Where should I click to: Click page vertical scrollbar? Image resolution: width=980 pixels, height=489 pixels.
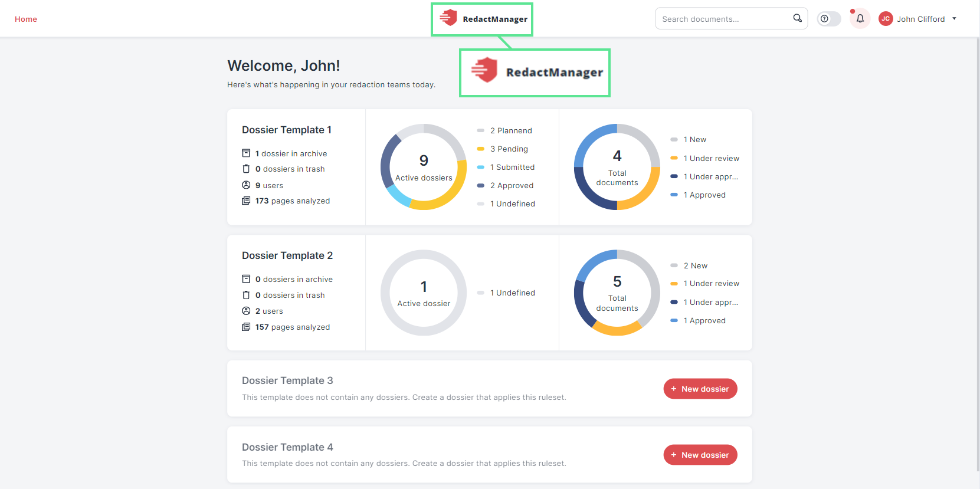[978, 254]
